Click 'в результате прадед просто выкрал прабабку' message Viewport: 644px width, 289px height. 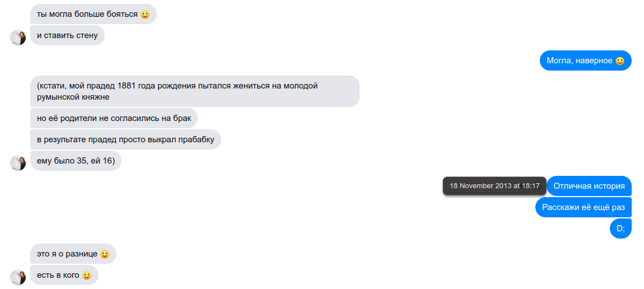125,139
